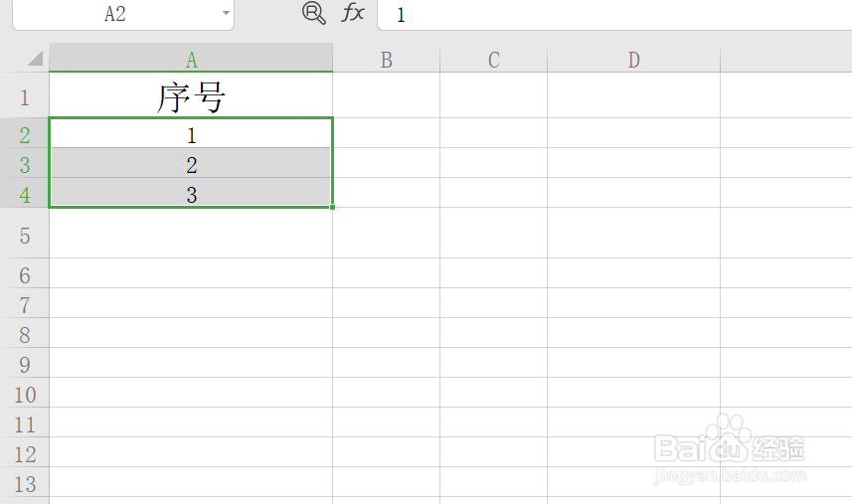
Task: Select row 5 header
Action: (x=25, y=235)
